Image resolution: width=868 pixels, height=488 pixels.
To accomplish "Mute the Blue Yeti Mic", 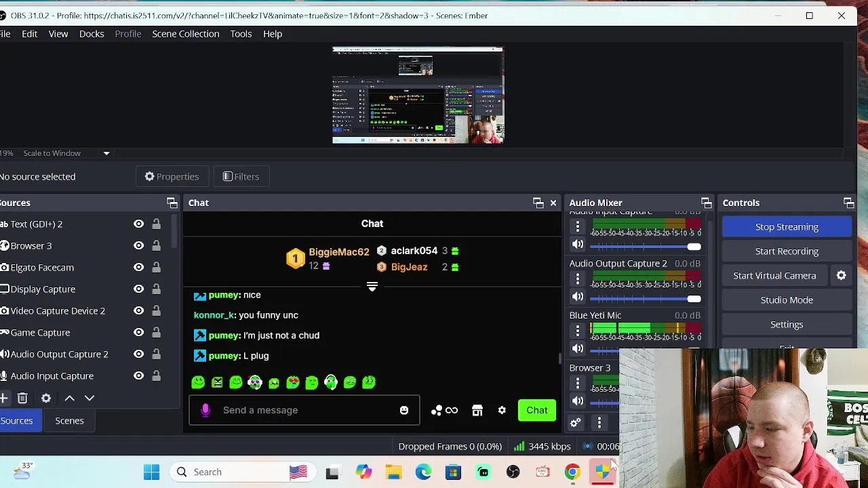I will pos(578,348).
